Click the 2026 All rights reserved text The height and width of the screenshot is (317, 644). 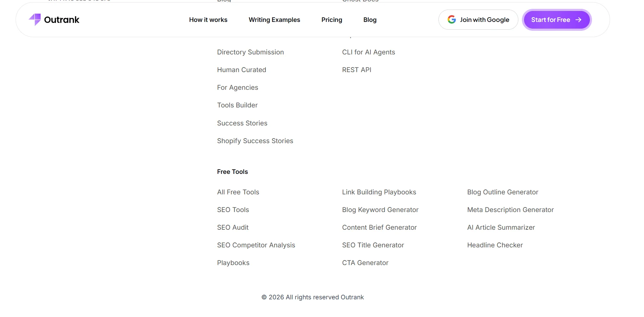pyautogui.click(x=312, y=298)
